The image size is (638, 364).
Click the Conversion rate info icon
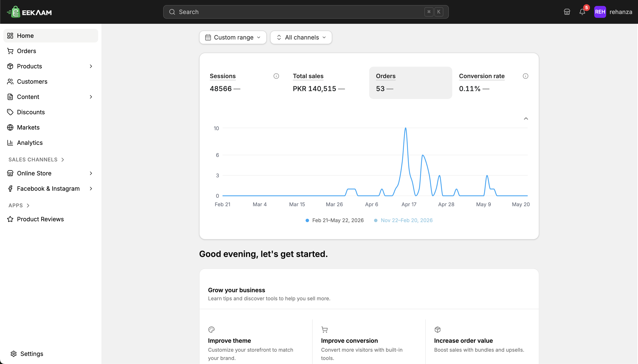pyautogui.click(x=525, y=76)
